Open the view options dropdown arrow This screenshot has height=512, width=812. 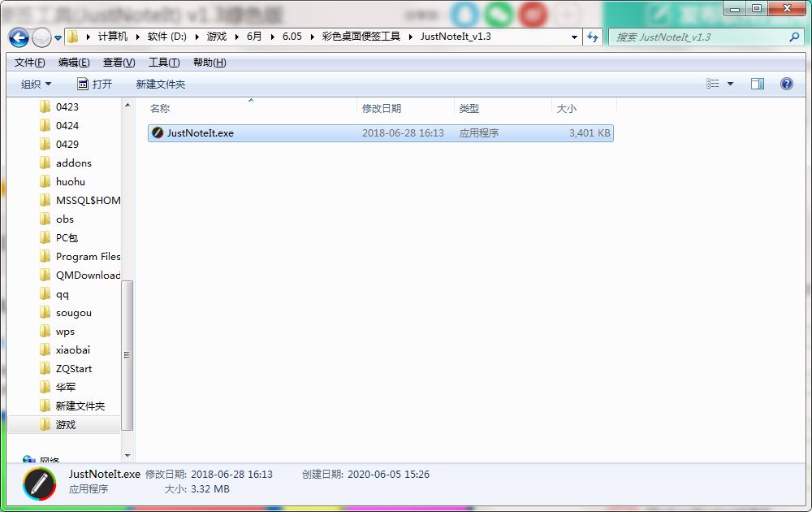pos(730,84)
